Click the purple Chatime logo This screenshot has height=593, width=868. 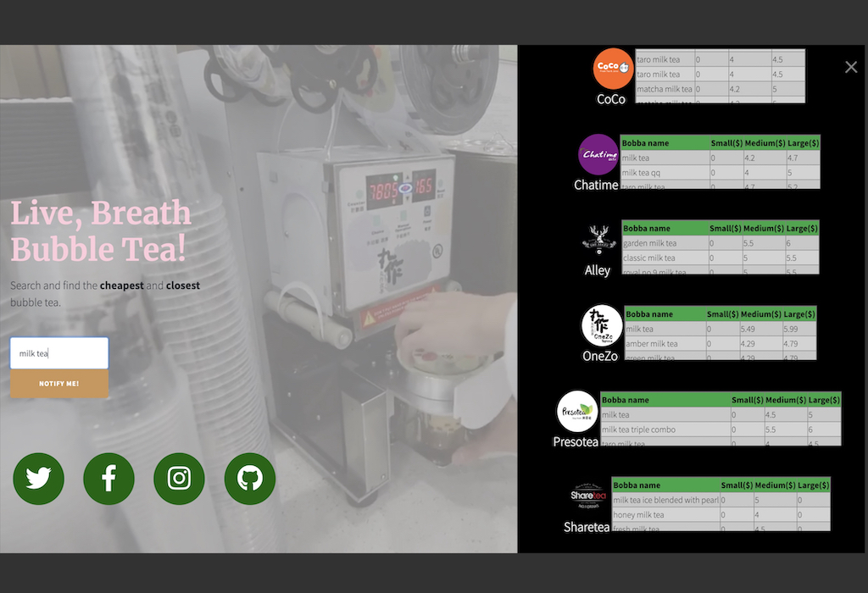coord(598,155)
